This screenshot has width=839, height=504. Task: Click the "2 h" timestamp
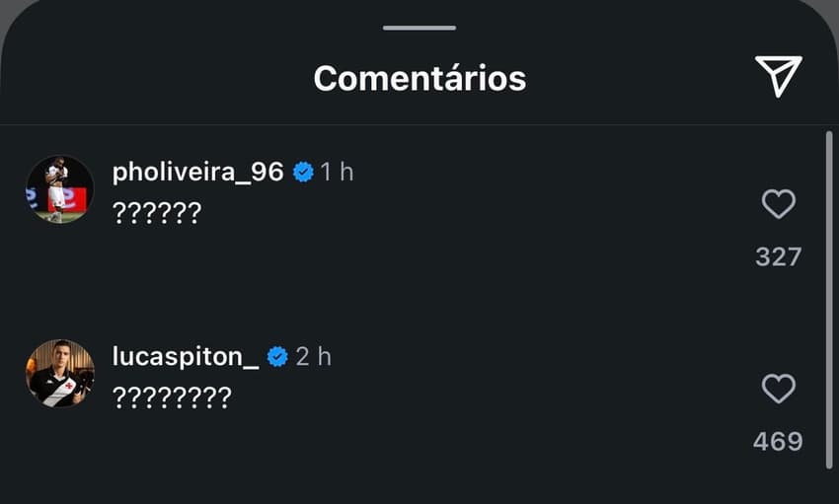tap(314, 356)
